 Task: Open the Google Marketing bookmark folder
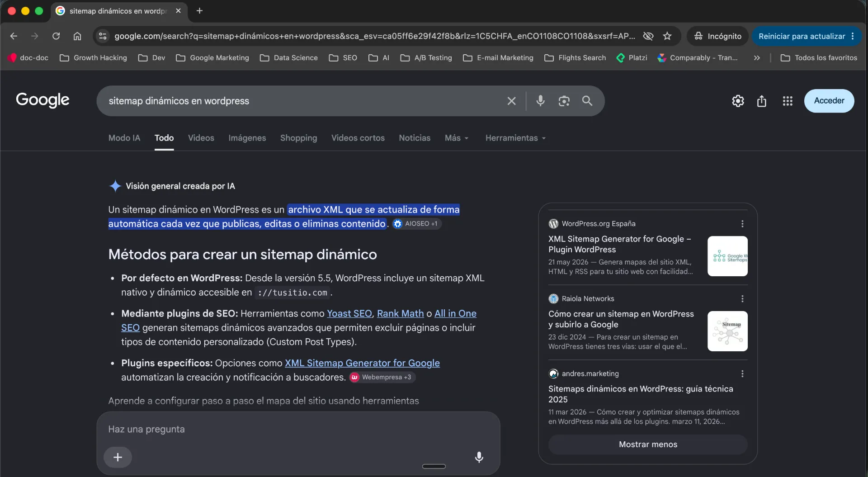click(212, 58)
